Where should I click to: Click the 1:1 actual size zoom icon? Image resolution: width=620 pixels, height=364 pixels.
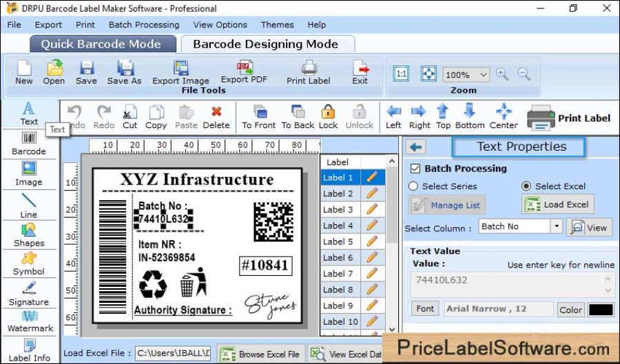(x=401, y=74)
